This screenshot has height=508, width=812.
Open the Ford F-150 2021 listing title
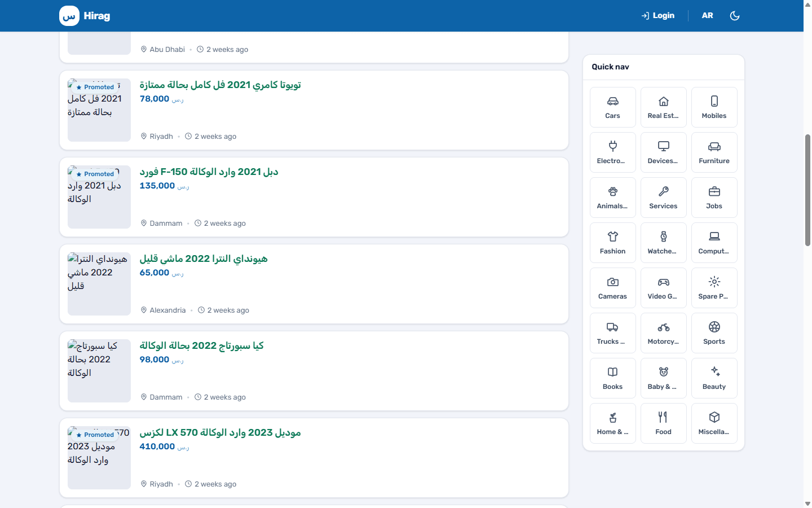209,172
